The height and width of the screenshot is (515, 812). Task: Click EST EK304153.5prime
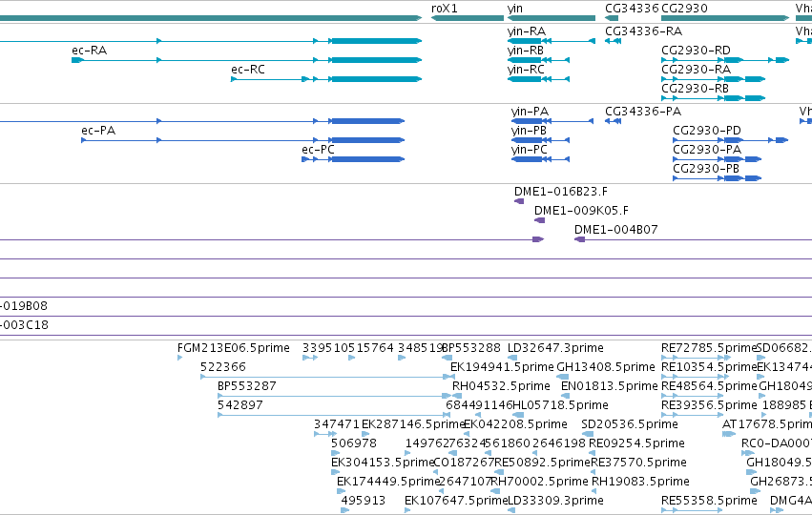[335, 472]
